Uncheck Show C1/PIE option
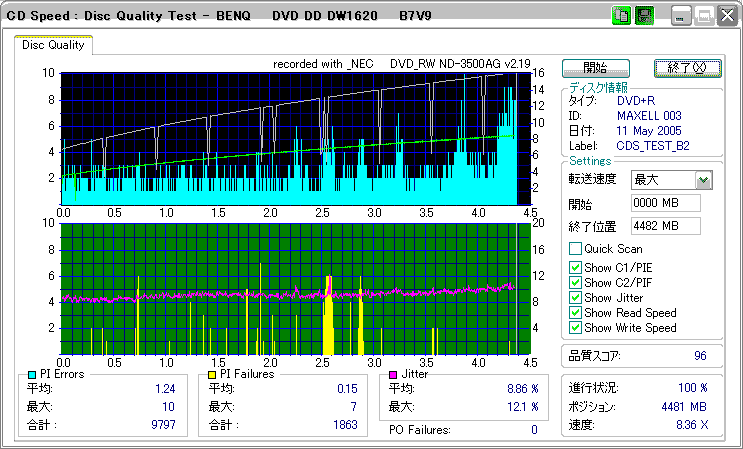The width and height of the screenshot is (743, 449). [x=575, y=266]
